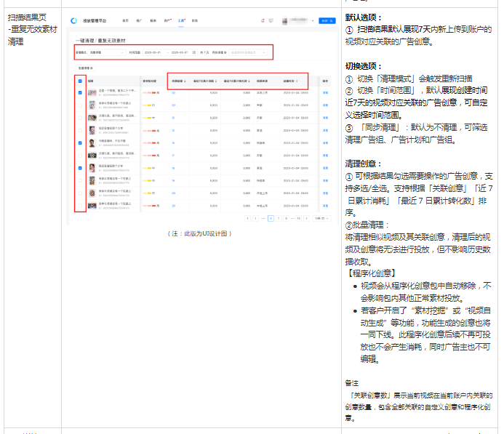This screenshot has width=504, height=434.
Task: Uncheck the fifth video row checkbox
Action: click(80, 143)
